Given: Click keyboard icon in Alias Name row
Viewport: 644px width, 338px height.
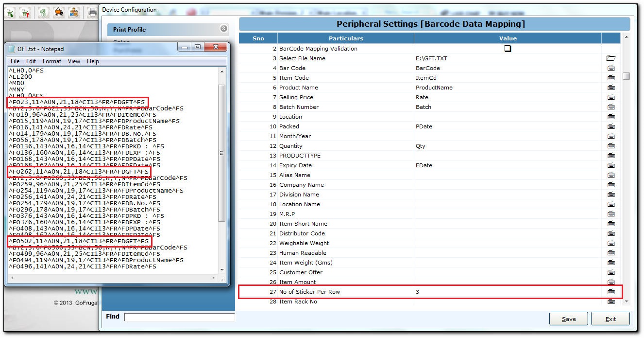Looking at the screenshot, I should click(x=611, y=175).
